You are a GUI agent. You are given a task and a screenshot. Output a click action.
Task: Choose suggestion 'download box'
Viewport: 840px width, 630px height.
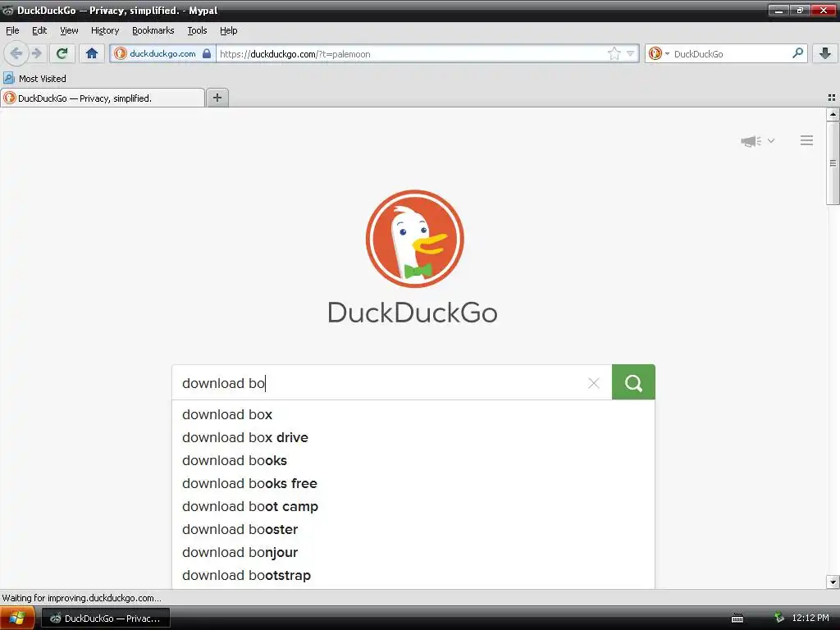click(x=413, y=414)
